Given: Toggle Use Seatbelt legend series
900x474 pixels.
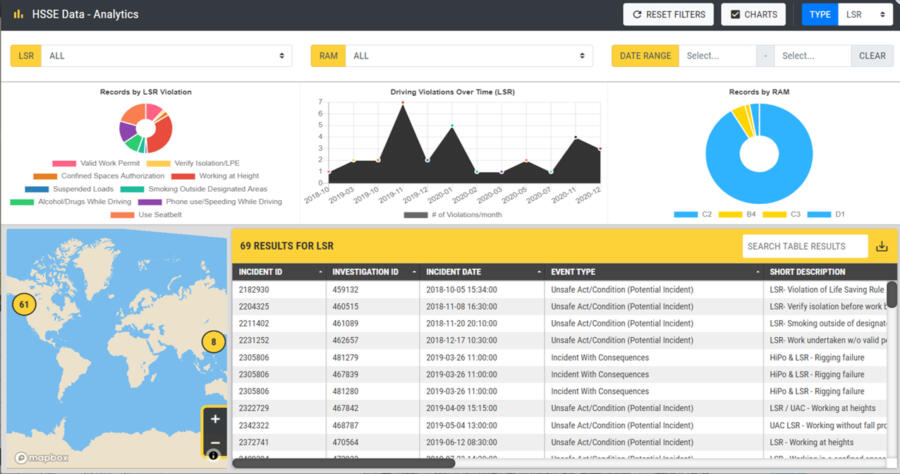Looking at the screenshot, I should tap(160, 214).
